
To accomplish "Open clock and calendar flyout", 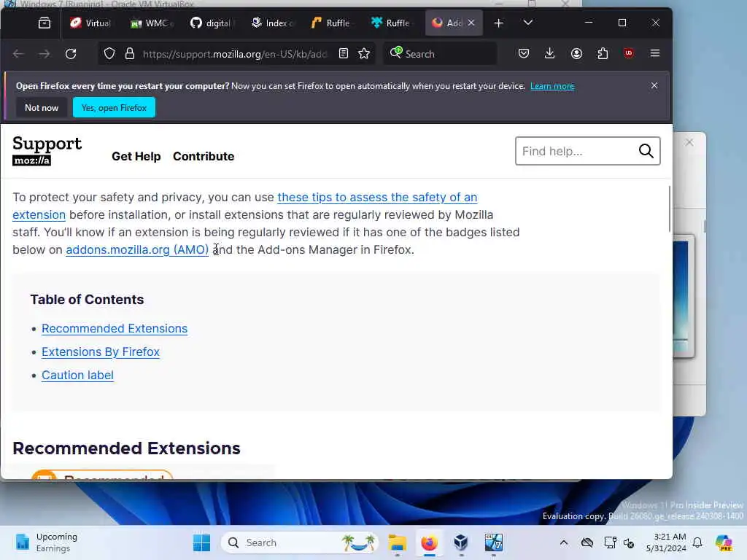I will (666, 542).
